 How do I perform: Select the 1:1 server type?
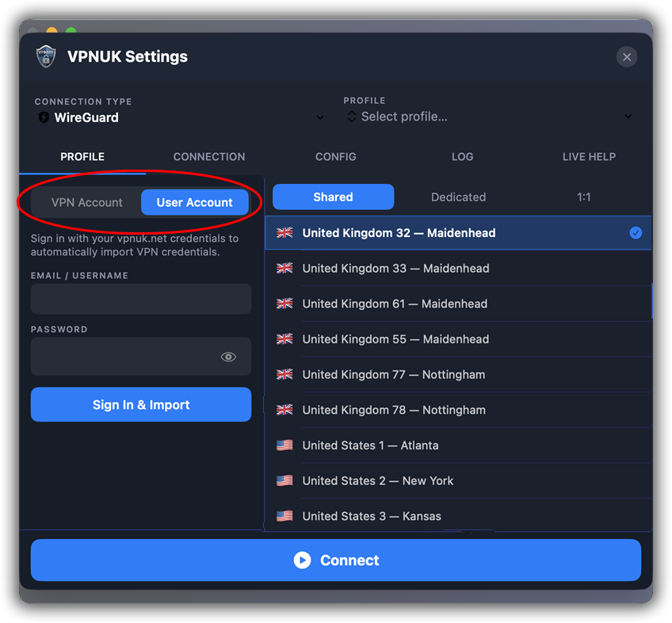pos(584,197)
